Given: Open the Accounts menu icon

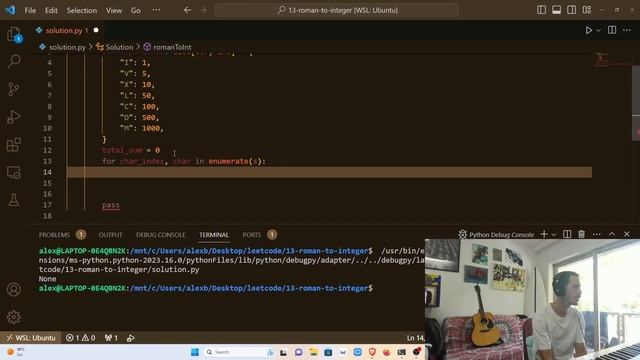Looking at the screenshot, I should pos(14,289).
